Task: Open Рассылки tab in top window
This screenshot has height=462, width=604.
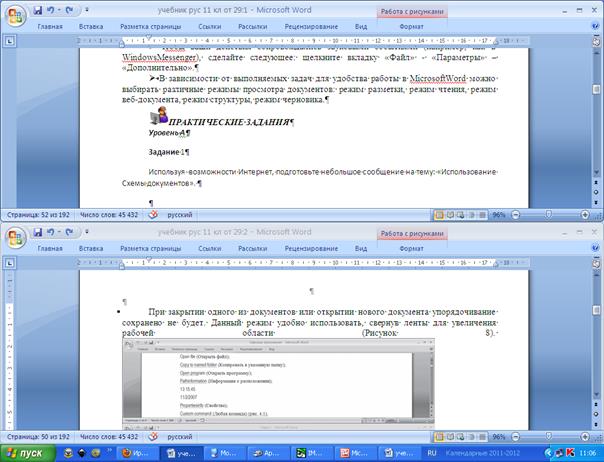Action: pyautogui.click(x=253, y=27)
